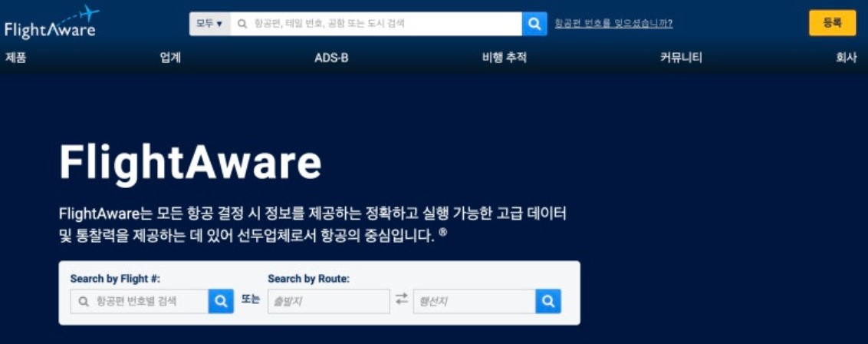Click the search button beside the destination field
This screenshot has width=868, height=344.
[x=548, y=301]
